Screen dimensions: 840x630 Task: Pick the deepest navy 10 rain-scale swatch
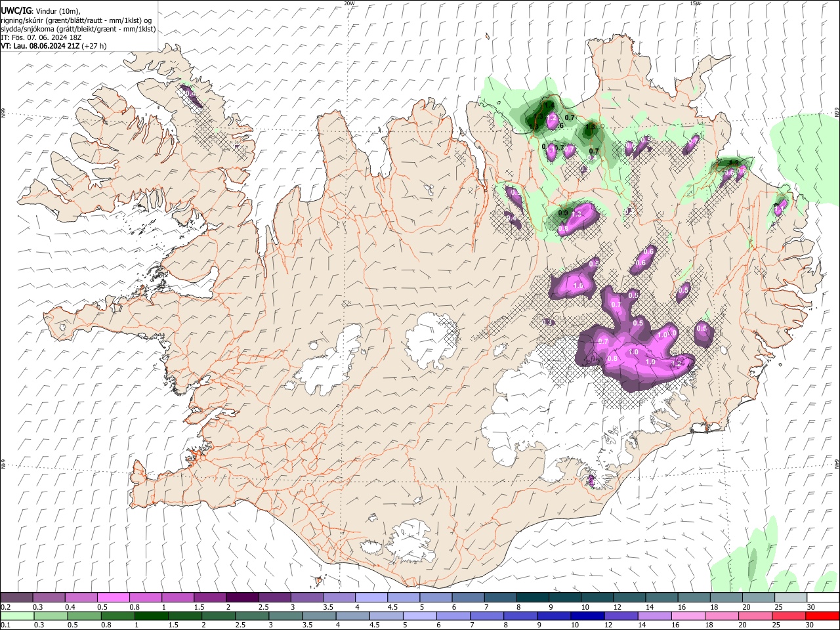click(587, 616)
